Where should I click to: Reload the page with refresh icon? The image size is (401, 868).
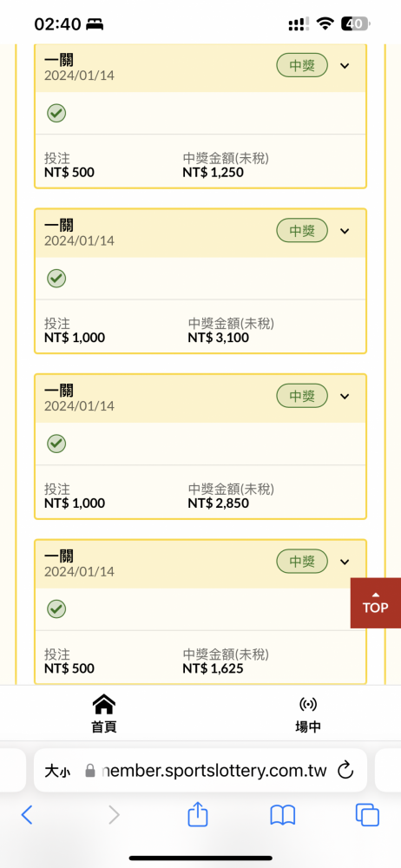pyautogui.click(x=345, y=770)
